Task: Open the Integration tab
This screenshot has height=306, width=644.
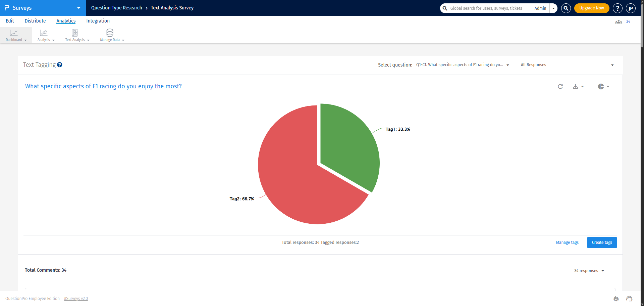Action: (x=98, y=21)
